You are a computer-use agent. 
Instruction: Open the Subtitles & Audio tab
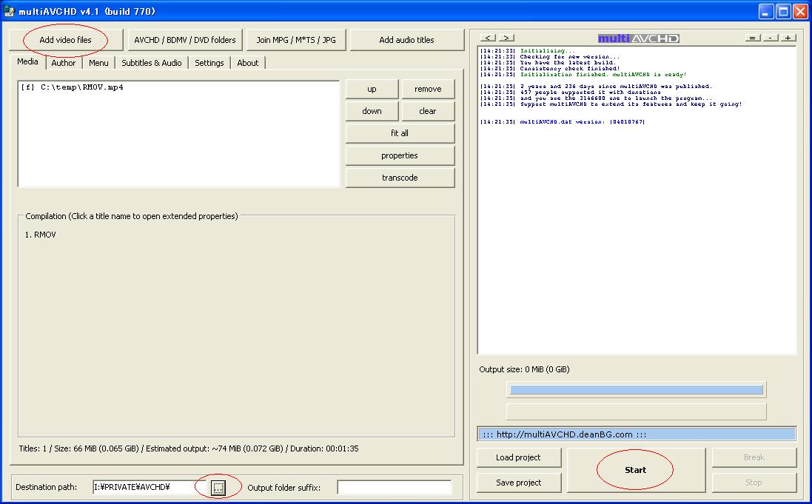pos(151,63)
